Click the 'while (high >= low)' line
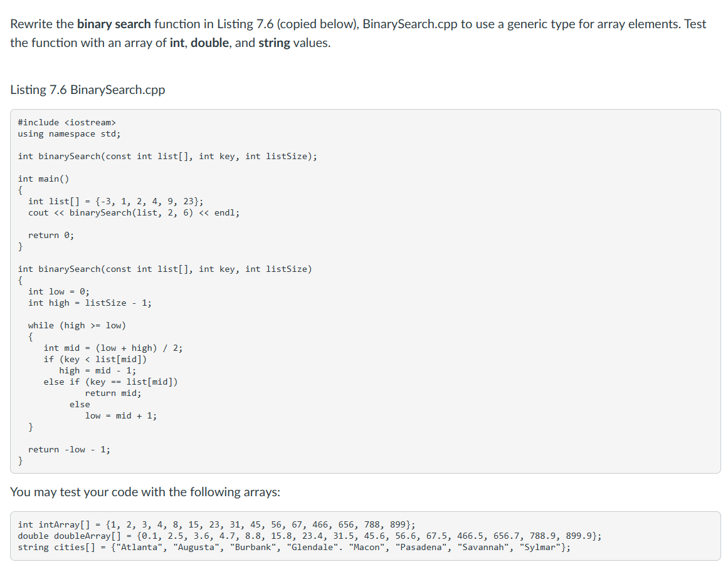Image resolution: width=728 pixels, height=567 pixels. click(77, 325)
